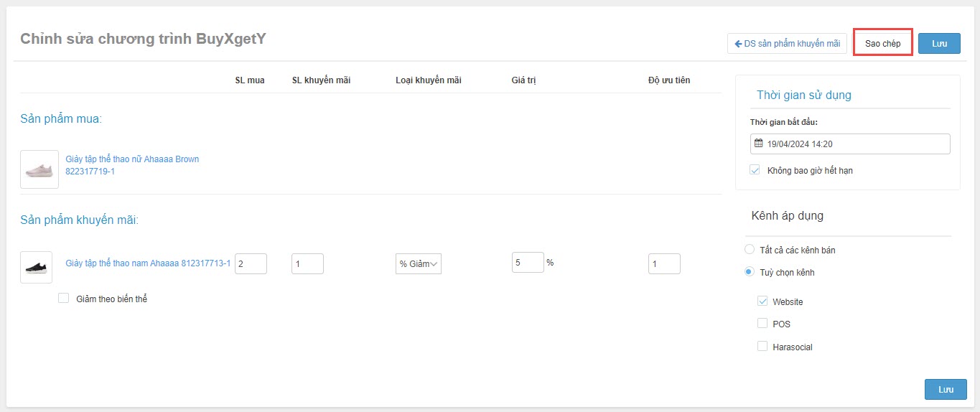Image resolution: width=980 pixels, height=412 pixels.
Task: Enable the Harasocial channel checkbox
Action: [x=762, y=346]
